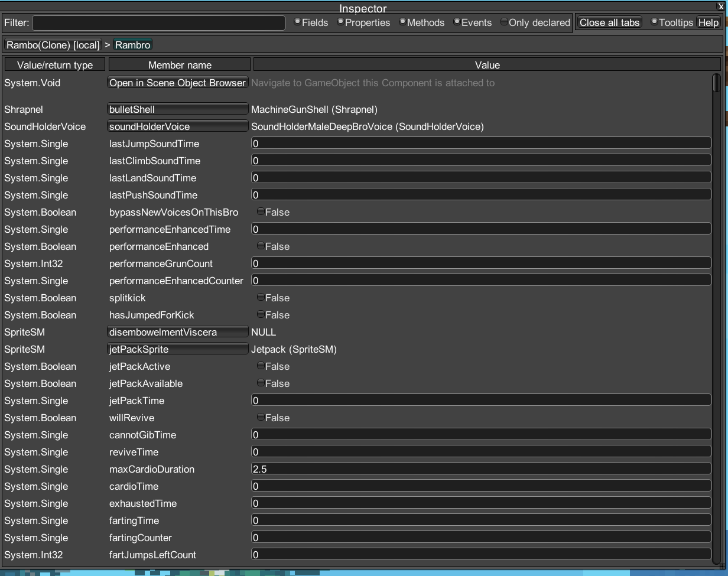Select the Rambro tab
Image resolution: width=728 pixels, height=576 pixels.
132,45
